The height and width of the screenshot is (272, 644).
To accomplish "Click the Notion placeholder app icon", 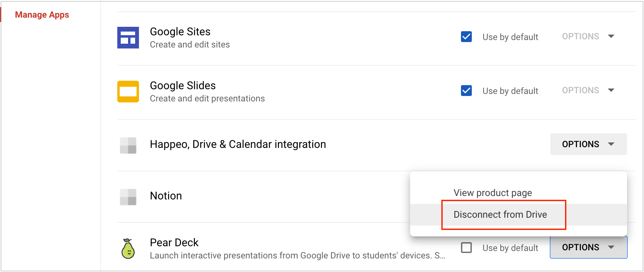I will pos(128,197).
